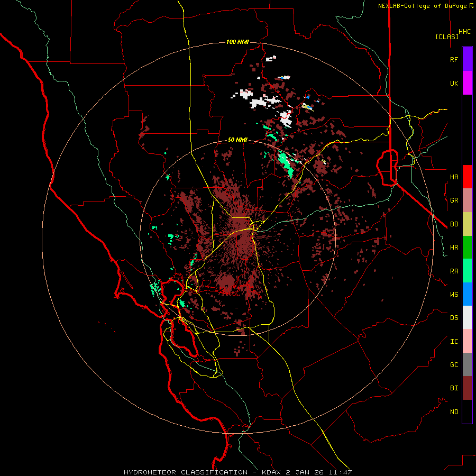The height and width of the screenshot is (476, 476).
Task: Click the [CLAS] units label
Action: [x=447, y=36]
